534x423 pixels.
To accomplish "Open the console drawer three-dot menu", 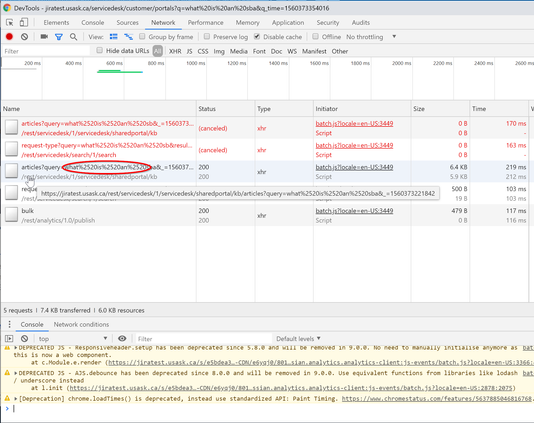I will [x=9, y=324].
